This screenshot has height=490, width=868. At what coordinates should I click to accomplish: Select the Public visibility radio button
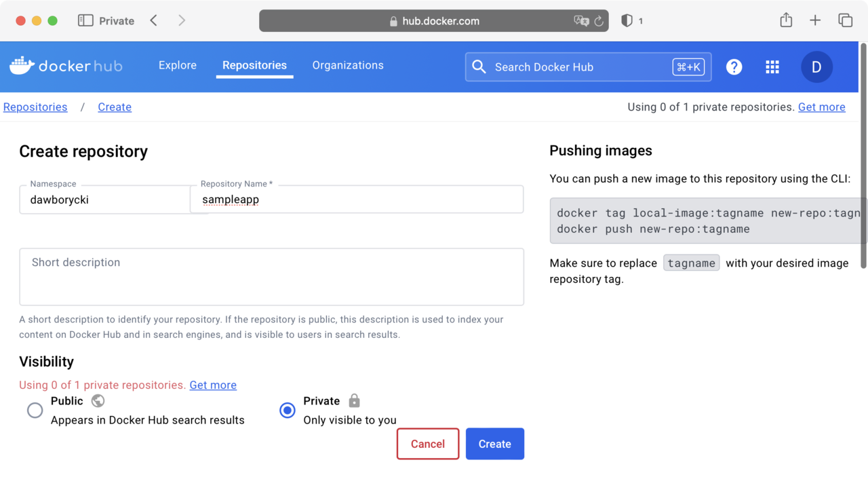(x=35, y=411)
